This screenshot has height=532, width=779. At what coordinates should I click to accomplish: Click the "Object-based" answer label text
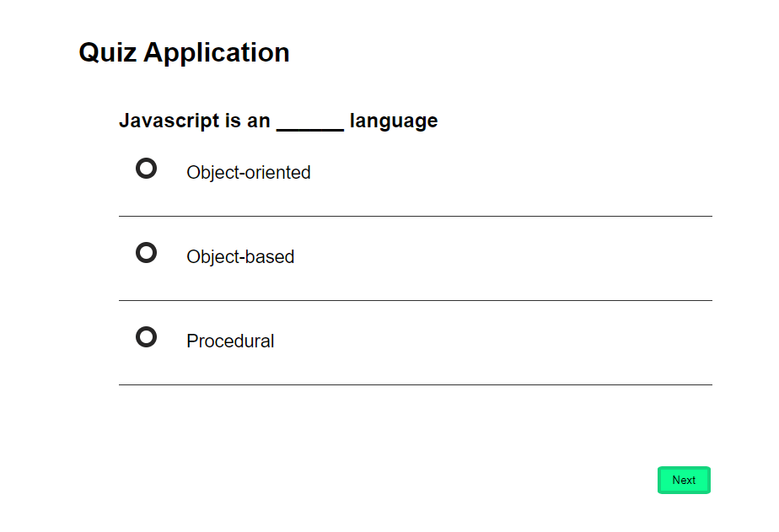tap(240, 257)
